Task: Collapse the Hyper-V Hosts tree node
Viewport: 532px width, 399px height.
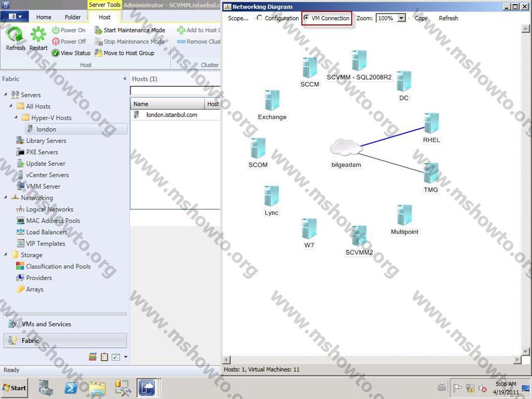Action: pos(16,117)
